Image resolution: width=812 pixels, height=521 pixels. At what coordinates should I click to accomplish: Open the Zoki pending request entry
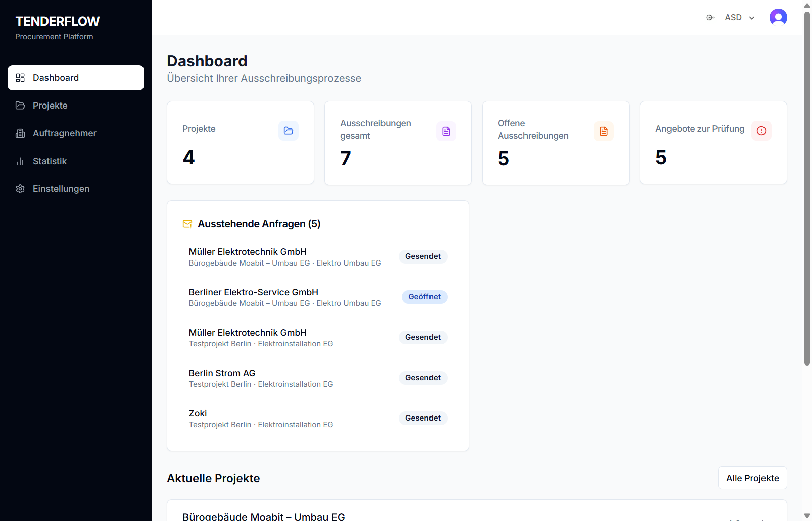click(x=198, y=413)
